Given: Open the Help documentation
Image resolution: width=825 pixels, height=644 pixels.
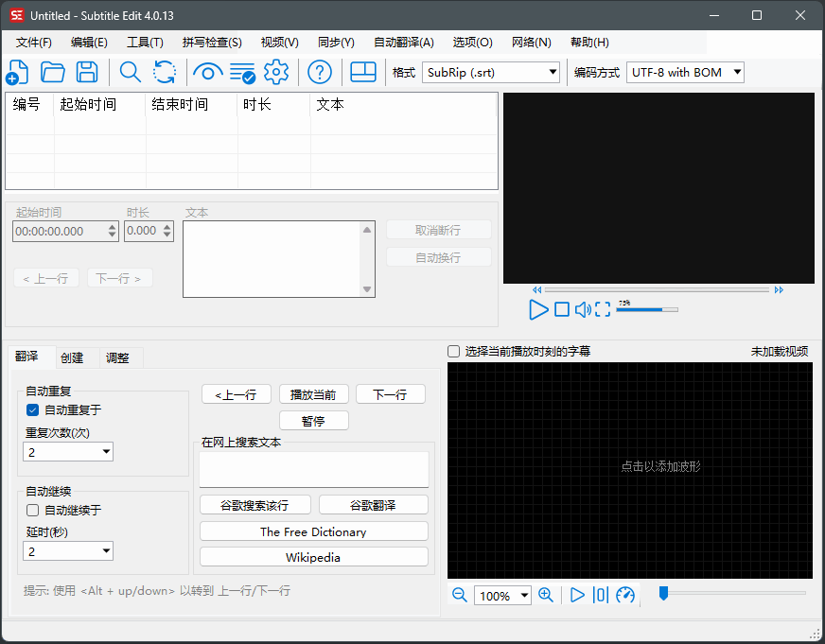Looking at the screenshot, I should point(319,72).
